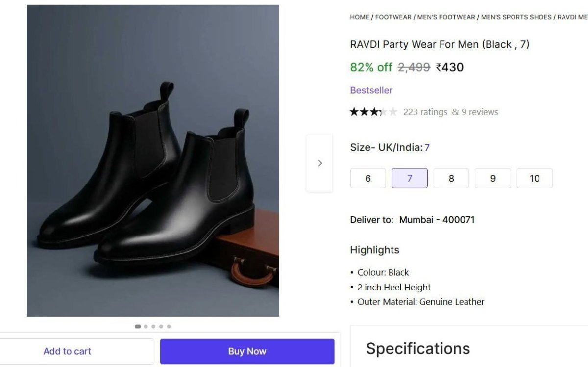Select the Bestseller badge
Viewport: 588px width, 367px height.
(x=371, y=90)
